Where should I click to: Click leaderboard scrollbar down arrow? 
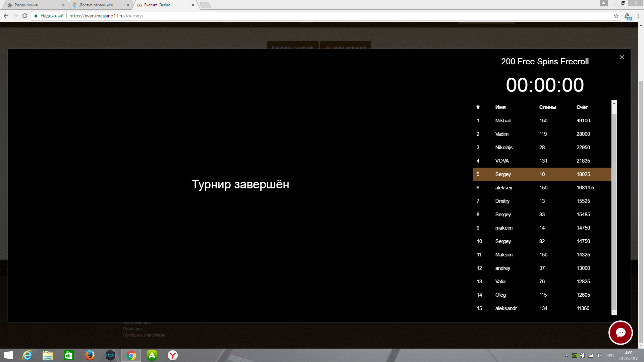pyautogui.click(x=614, y=312)
